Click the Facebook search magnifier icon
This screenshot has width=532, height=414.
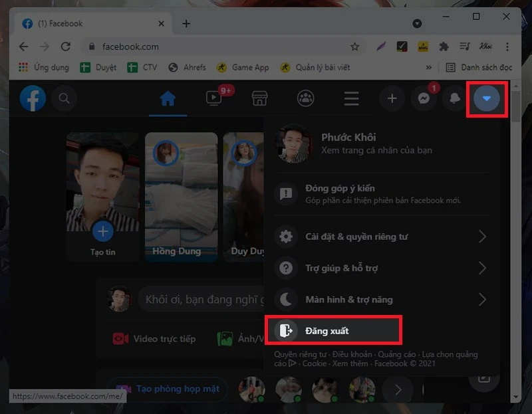click(65, 99)
